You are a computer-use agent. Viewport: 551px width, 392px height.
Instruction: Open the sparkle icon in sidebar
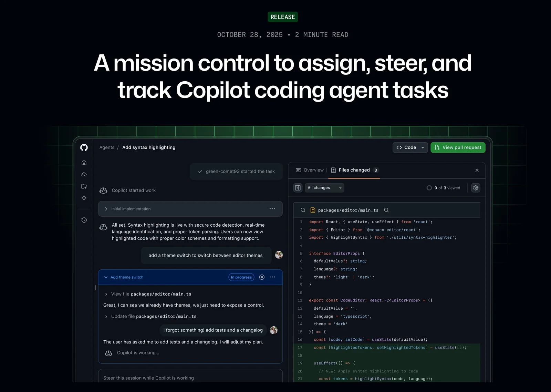tap(84, 198)
